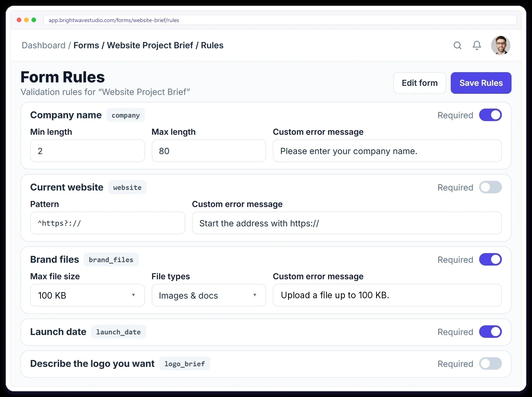The image size is (532, 397).
Task: Edit Company name custom error message
Action: click(x=387, y=151)
